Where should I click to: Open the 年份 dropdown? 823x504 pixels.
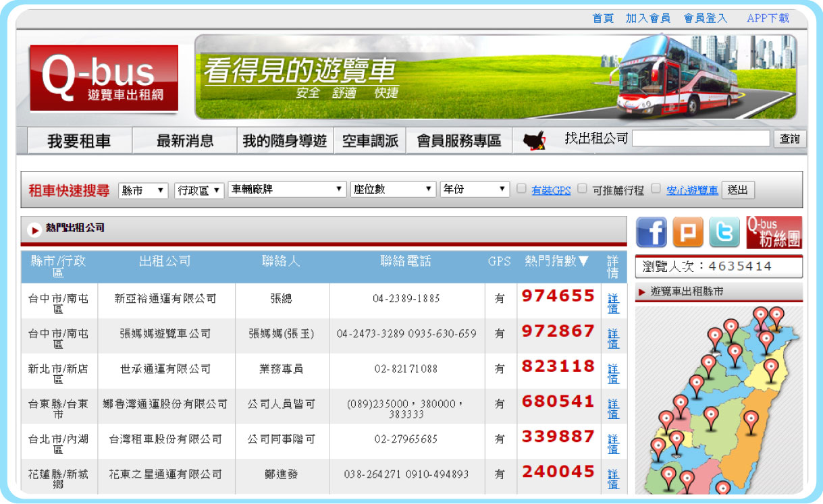[475, 190]
